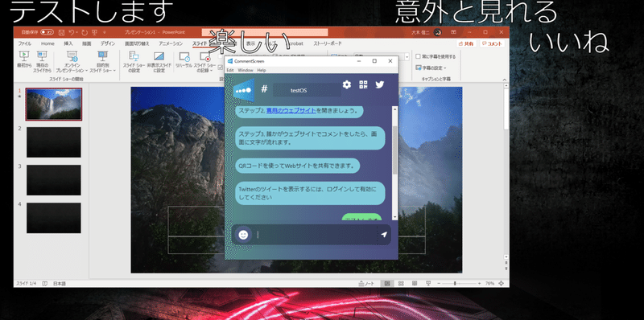Switch to slide sorter view icon
Viewport: 644px width, 320px height.
pos(401,284)
